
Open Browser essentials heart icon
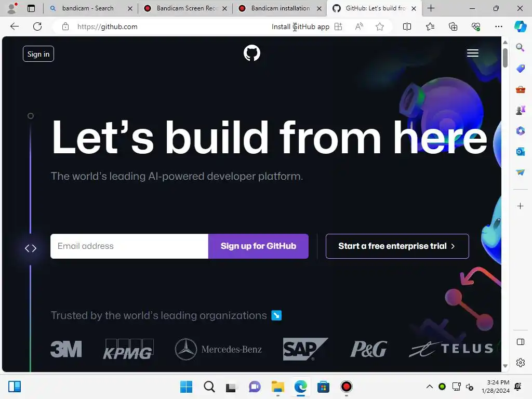[476, 26]
